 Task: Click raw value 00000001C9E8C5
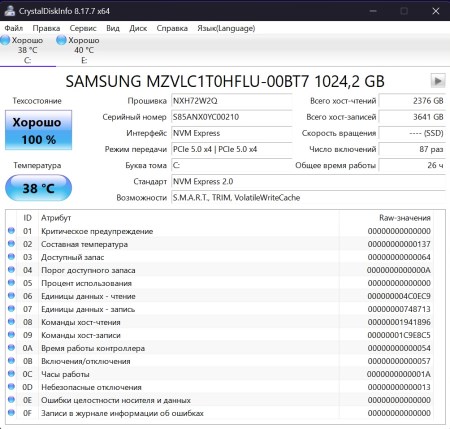tap(399, 335)
